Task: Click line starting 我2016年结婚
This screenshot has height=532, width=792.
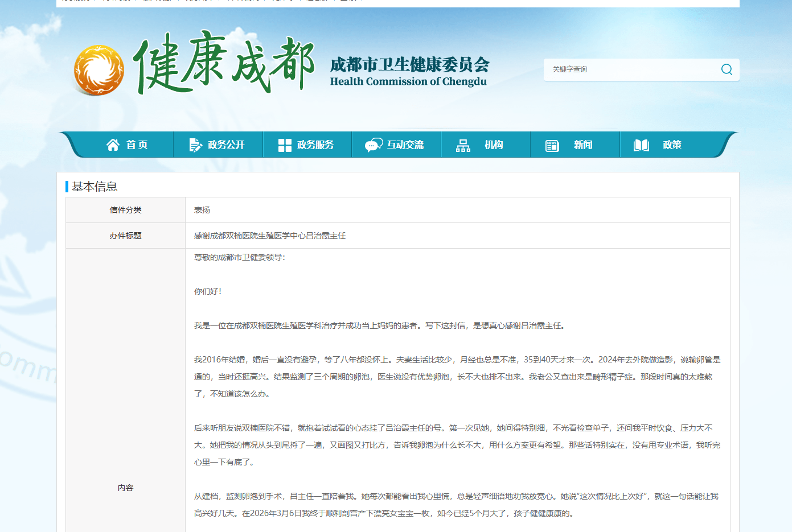Action: tap(457, 360)
